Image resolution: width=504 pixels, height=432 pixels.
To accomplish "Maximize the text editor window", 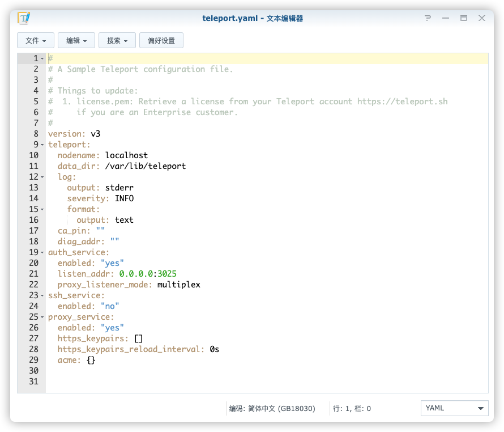I will tap(463, 18).
